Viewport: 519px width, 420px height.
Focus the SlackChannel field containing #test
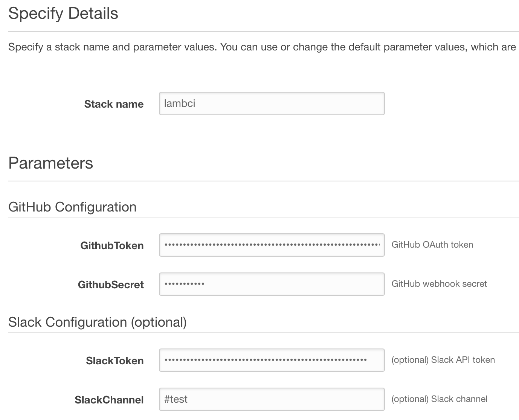point(272,399)
